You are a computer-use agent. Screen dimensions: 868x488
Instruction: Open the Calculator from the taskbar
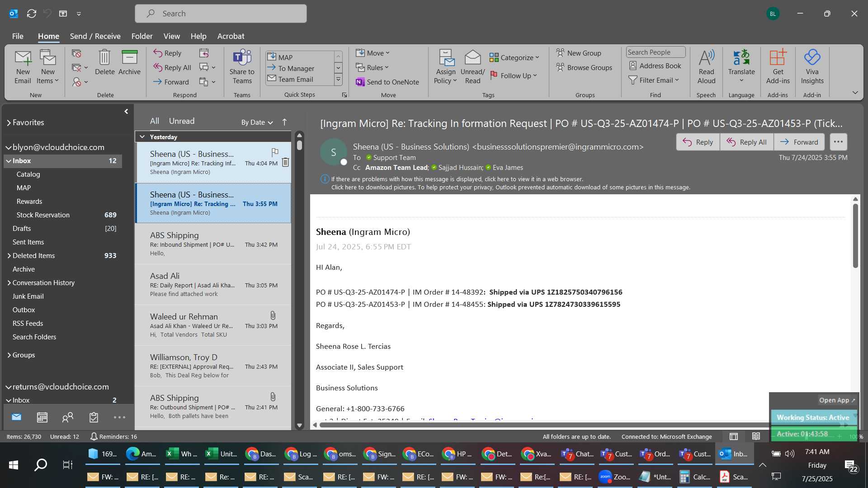(694, 477)
